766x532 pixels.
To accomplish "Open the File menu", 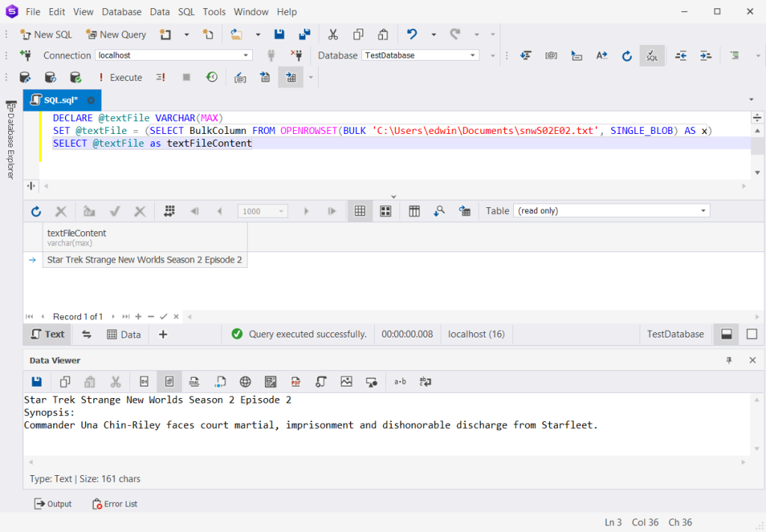I will [x=33, y=12].
